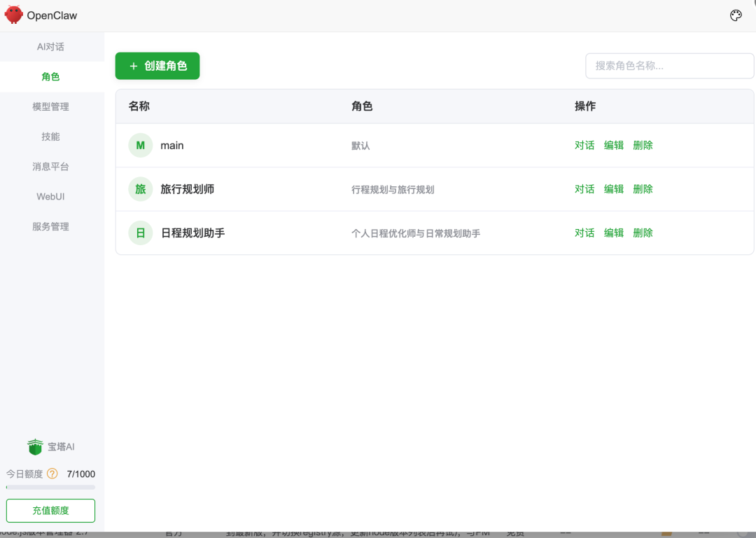Click 编辑 on the main role
Screen dimensions: 756x538
click(614, 145)
